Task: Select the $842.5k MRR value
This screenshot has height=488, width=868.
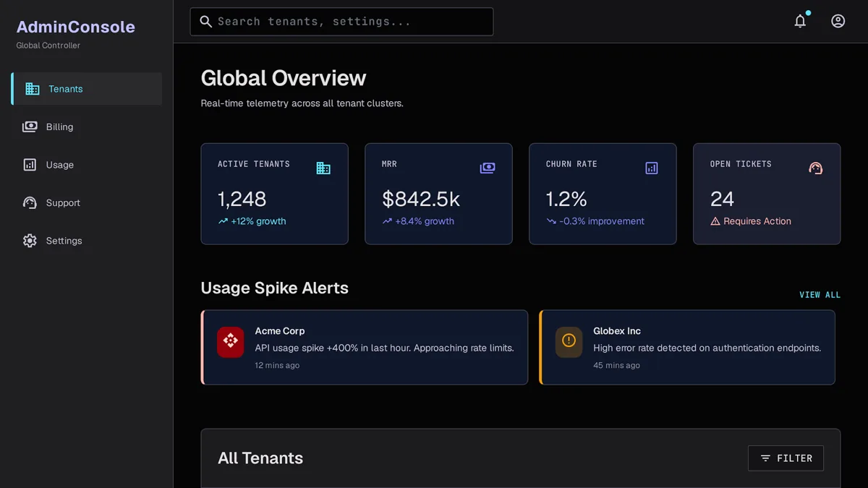Action: click(421, 199)
